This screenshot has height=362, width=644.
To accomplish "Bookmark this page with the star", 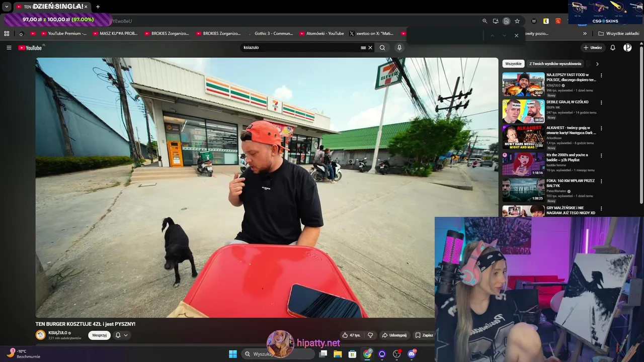I will tap(517, 21).
